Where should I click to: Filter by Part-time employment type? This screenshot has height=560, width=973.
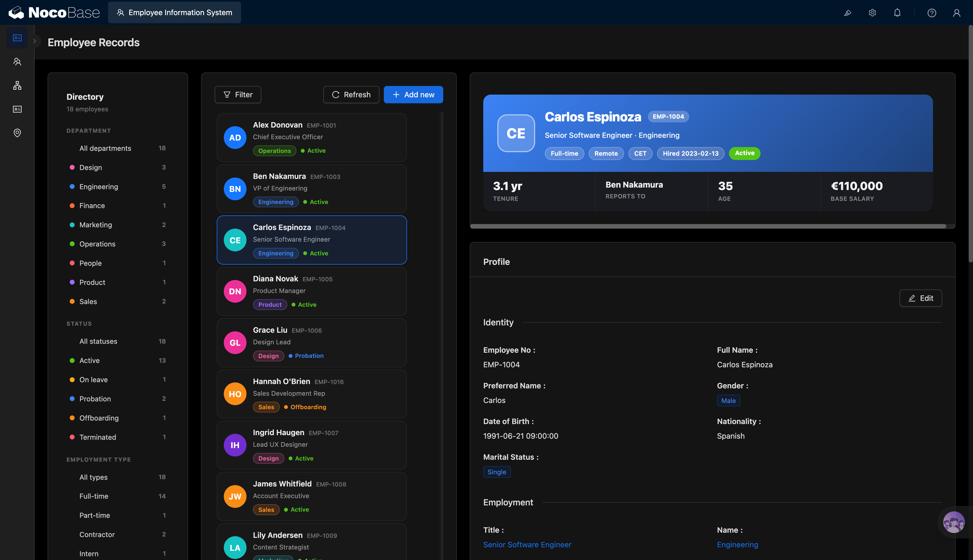point(118,515)
